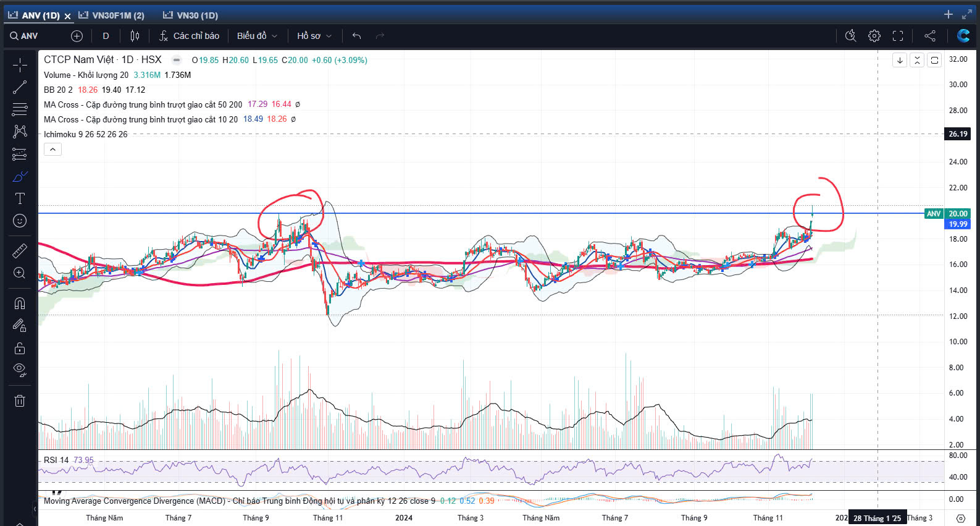Collapse the main chart pane

point(917,60)
